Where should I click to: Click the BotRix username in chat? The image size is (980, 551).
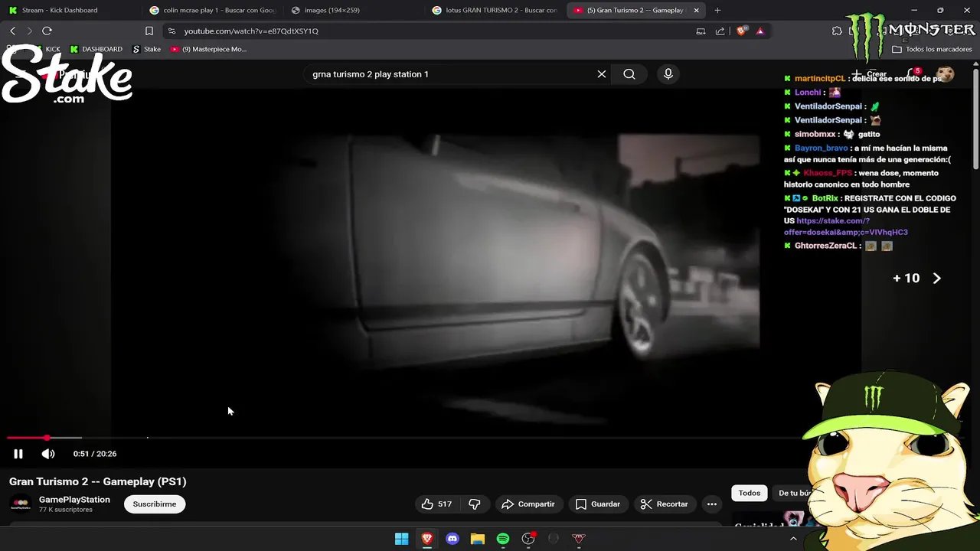tap(825, 198)
